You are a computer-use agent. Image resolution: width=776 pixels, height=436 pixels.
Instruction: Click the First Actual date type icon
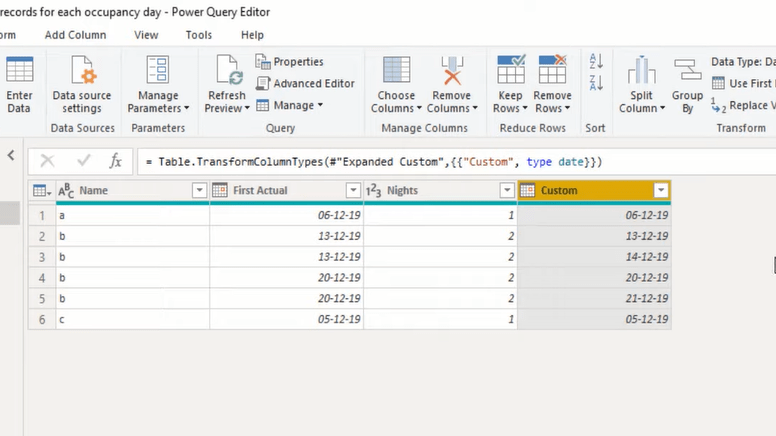[220, 191]
